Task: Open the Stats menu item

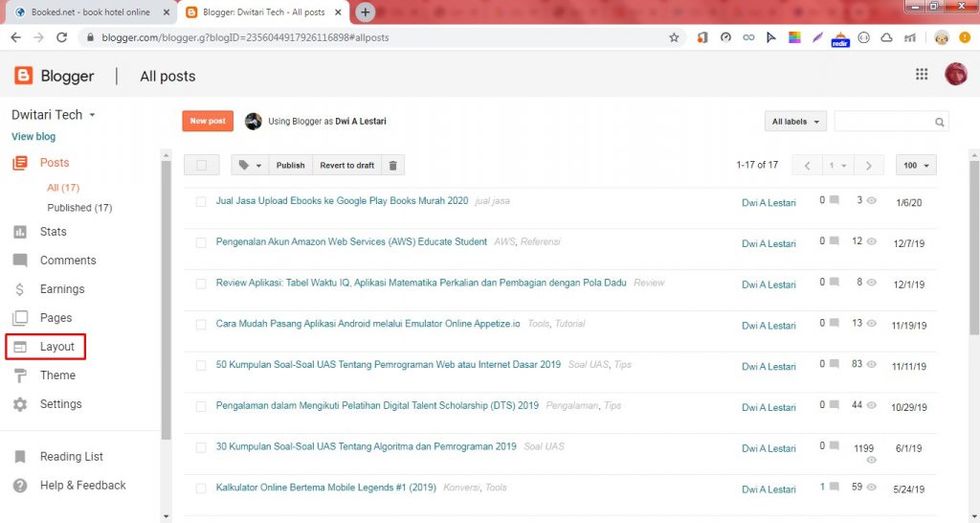Action: [54, 232]
